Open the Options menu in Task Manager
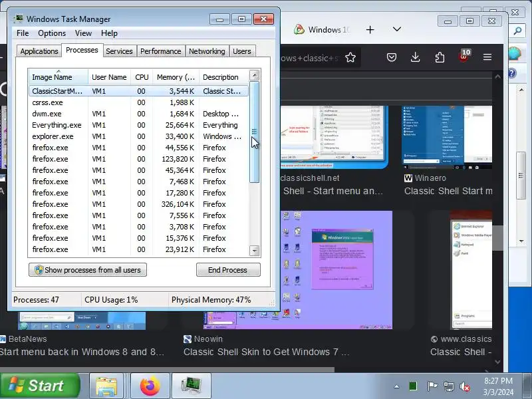The image size is (532, 399). coord(52,33)
